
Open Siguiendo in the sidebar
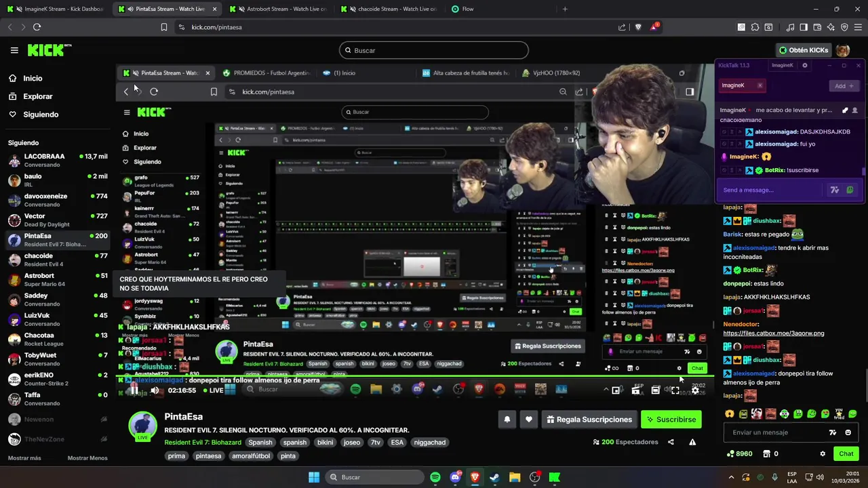point(34,115)
